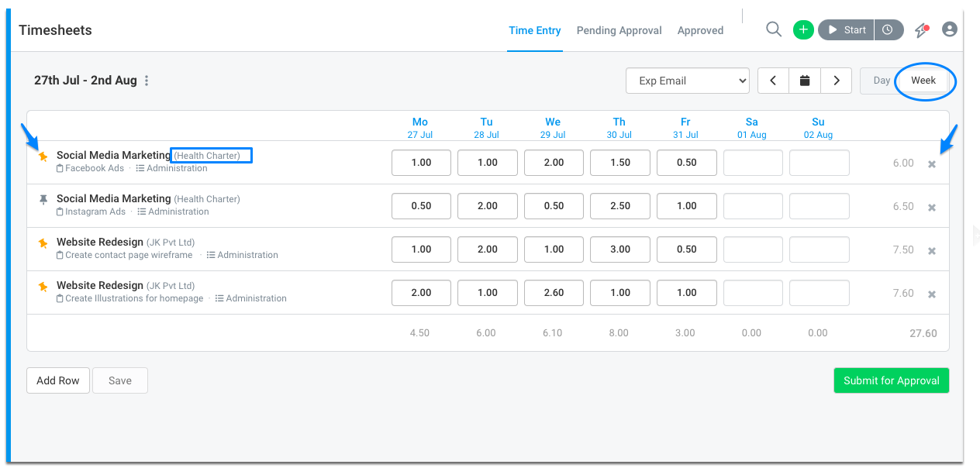Open the Exp Email dropdown
The width and height of the screenshot is (980, 468).
coord(688,81)
